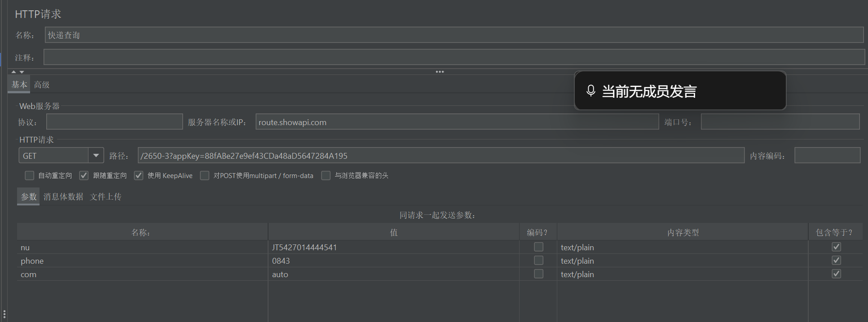Click the 包含等于? column header
868x322 pixels.
[835, 232]
